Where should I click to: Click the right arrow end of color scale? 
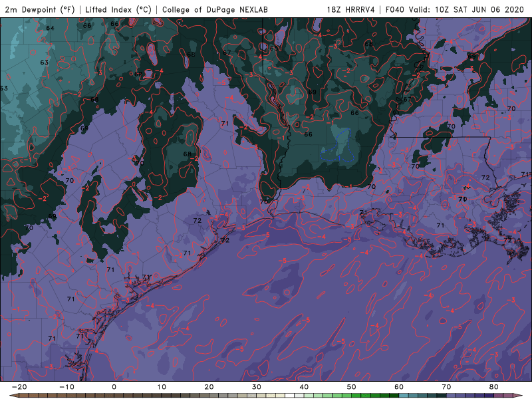click(x=518, y=396)
